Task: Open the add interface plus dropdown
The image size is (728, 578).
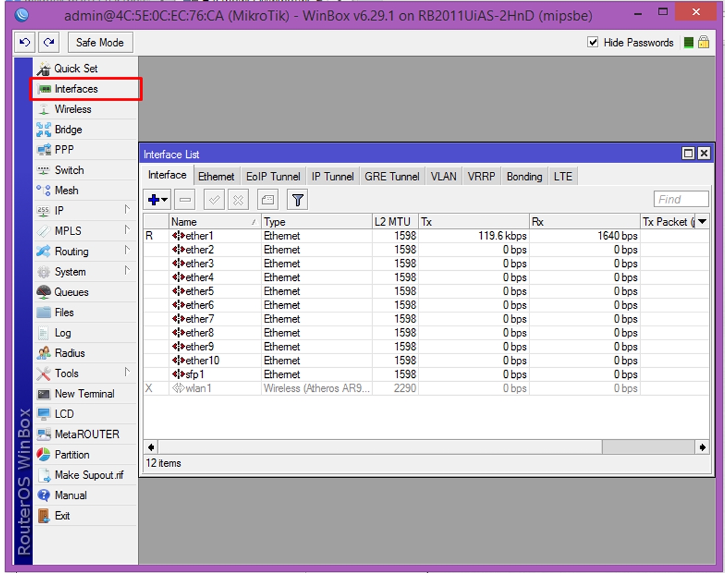Action: [157, 199]
